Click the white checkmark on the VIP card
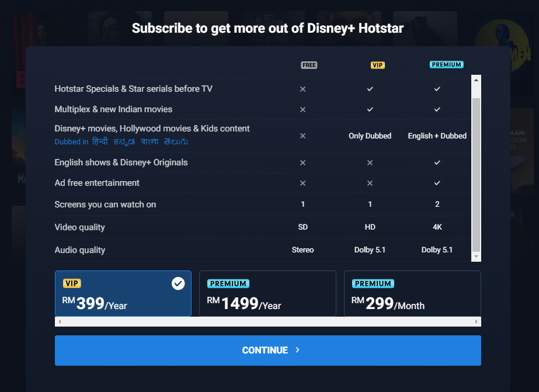Viewport: 539px width, 392px height. pyautogui.click(x=178, y=283)
